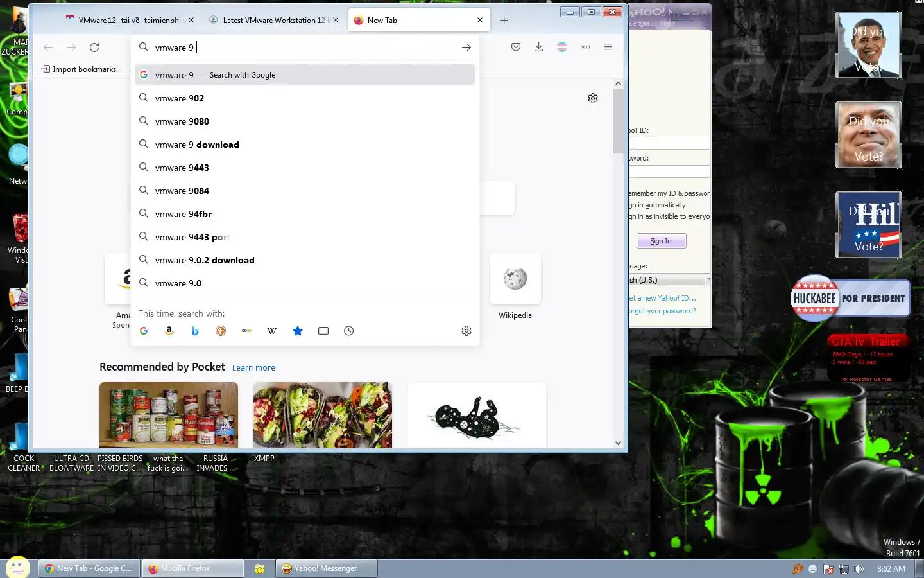Pick the 'vmware 9443' suggestion

tap(305, 168)
